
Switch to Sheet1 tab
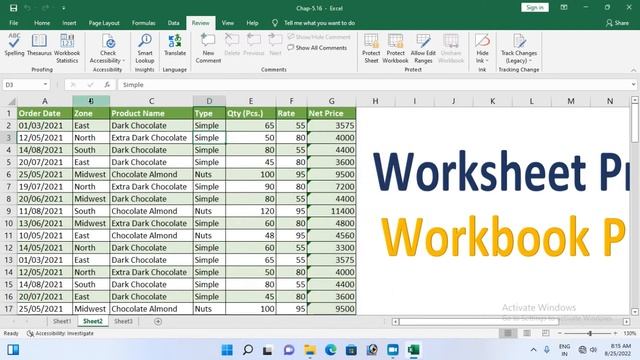tap(62, 321)
